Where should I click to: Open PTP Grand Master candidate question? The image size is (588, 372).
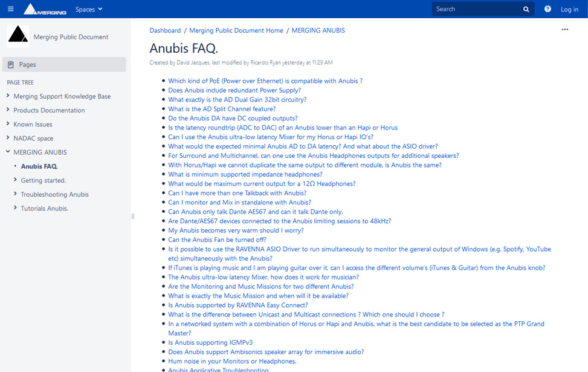(357, 328)
